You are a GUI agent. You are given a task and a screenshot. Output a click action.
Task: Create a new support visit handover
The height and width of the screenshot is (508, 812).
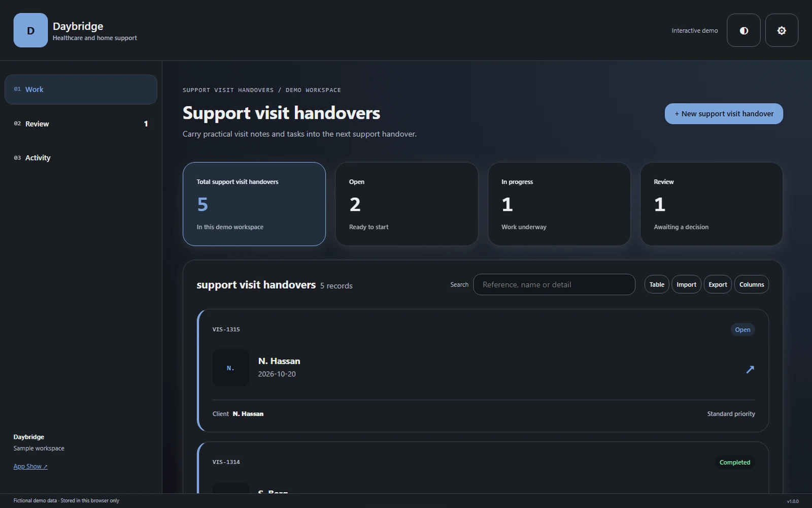tap(724, 114)
